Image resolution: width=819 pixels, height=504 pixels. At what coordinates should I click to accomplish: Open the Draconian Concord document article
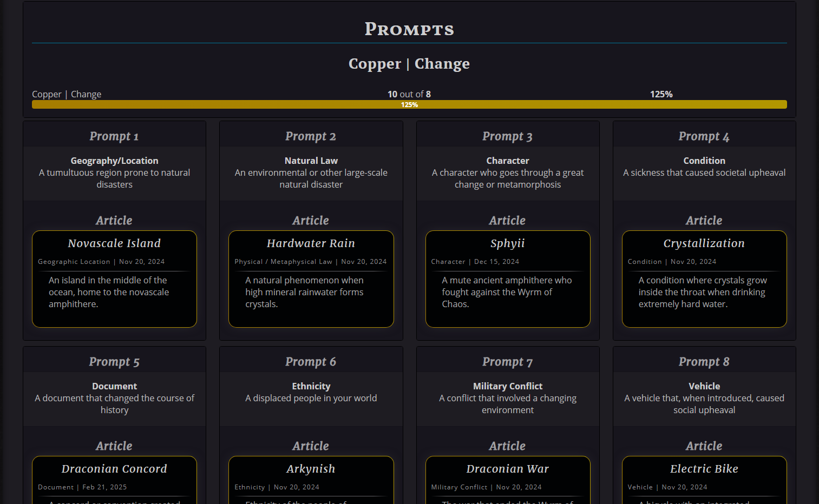click(x=114, y=469)
